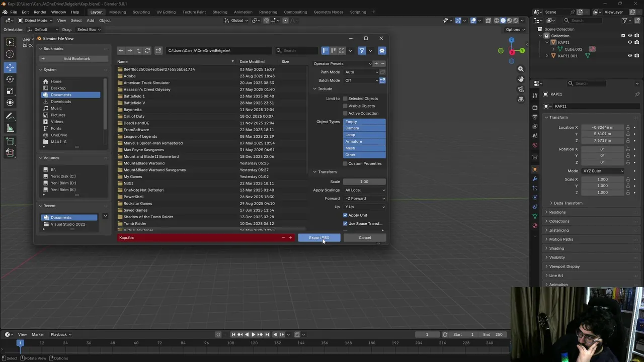Expand Cube.002 in the outliner

click(x=553, y=49)
